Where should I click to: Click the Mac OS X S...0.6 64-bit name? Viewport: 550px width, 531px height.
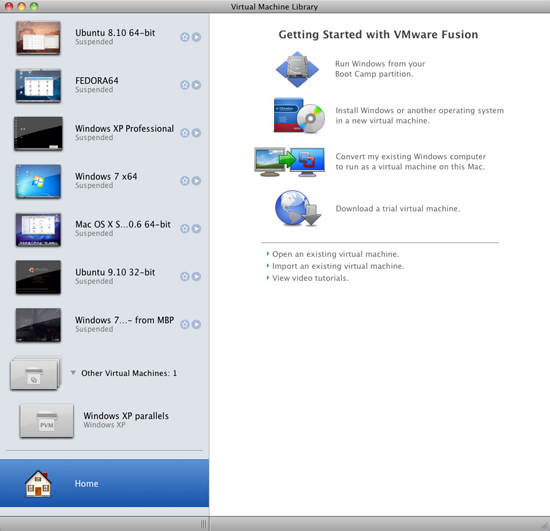123,224
